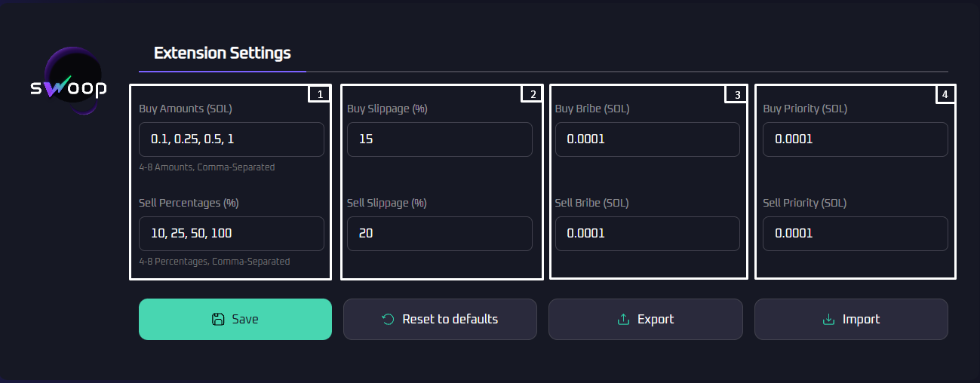
Task: Select the Buy Priority (SOL) input field
Action: [855, 139]
